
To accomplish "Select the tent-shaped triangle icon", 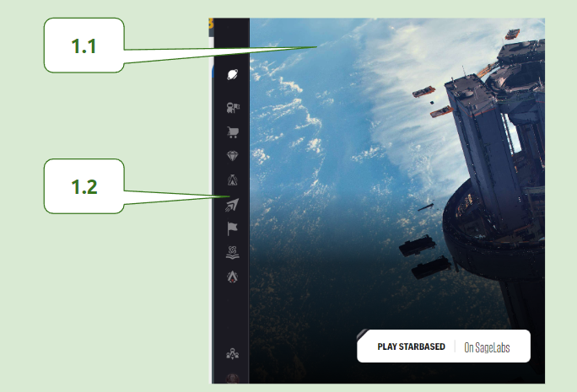I will (233, 180).
